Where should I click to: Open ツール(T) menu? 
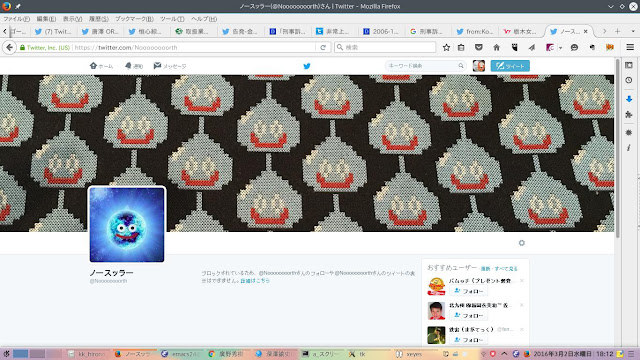(172, 19)
